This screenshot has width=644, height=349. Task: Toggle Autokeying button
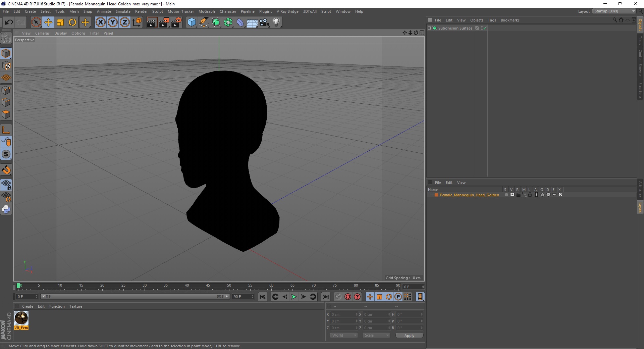tap(348, 297)
